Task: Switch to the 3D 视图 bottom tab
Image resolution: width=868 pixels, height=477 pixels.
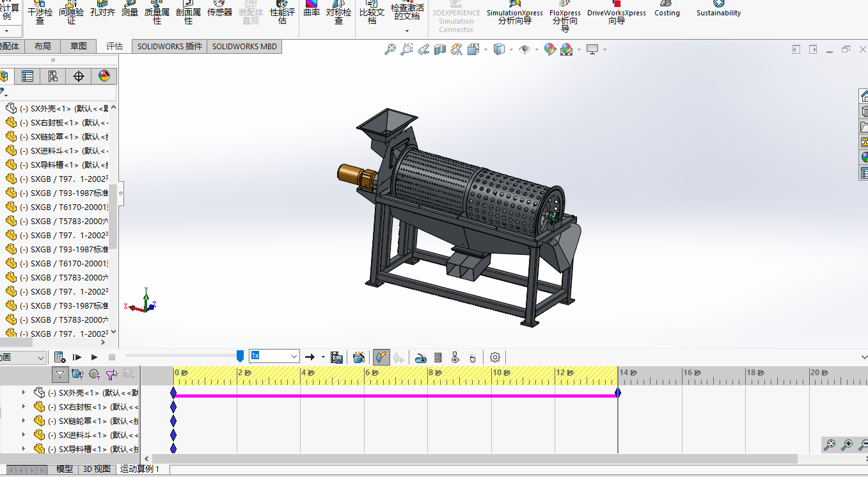Action: (97, 469)
